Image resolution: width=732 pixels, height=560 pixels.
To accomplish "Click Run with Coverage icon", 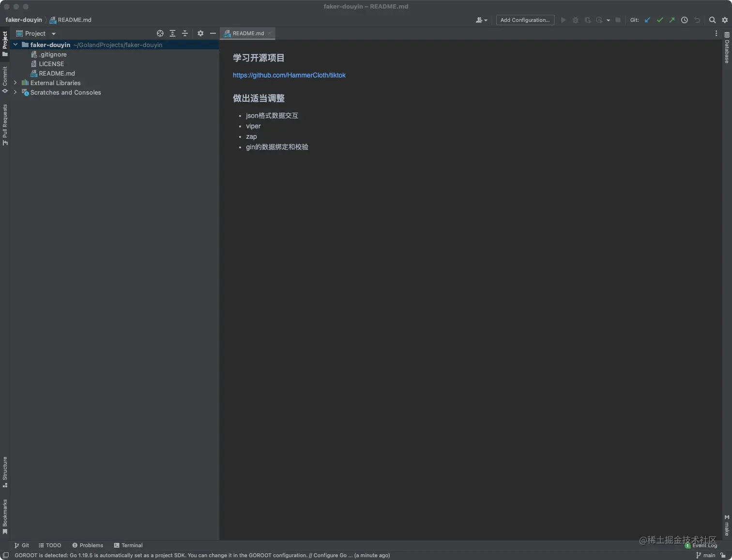I will click(587, 20).
